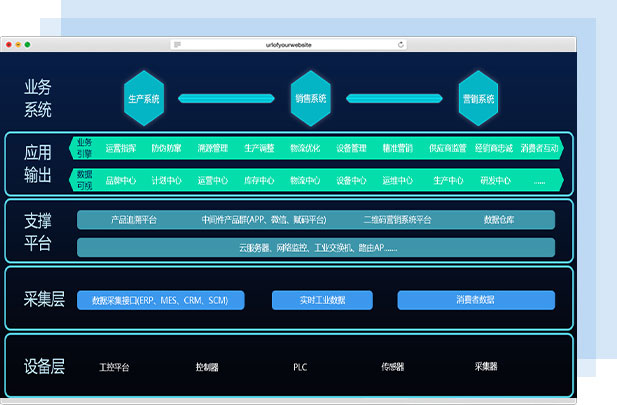
Task: Click the 云服务器、网络监控 infrastructure bar
Action: point(316,247)
